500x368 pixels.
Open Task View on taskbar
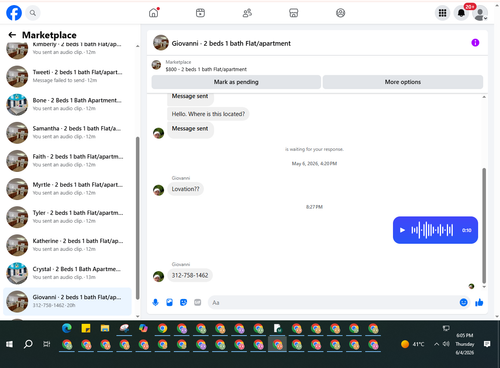pyautogui.click(x=47, y=344)
